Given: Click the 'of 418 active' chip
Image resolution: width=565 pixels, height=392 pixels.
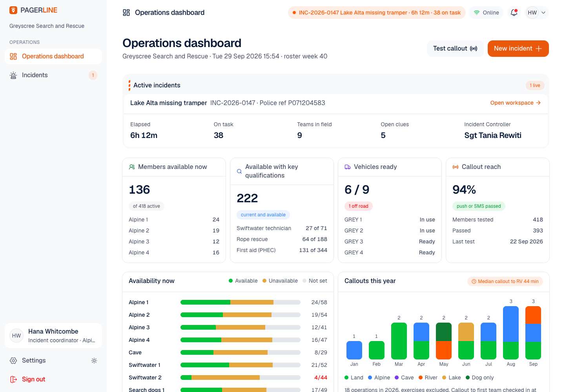Looking at the screenshot, I should coord(146,206).
